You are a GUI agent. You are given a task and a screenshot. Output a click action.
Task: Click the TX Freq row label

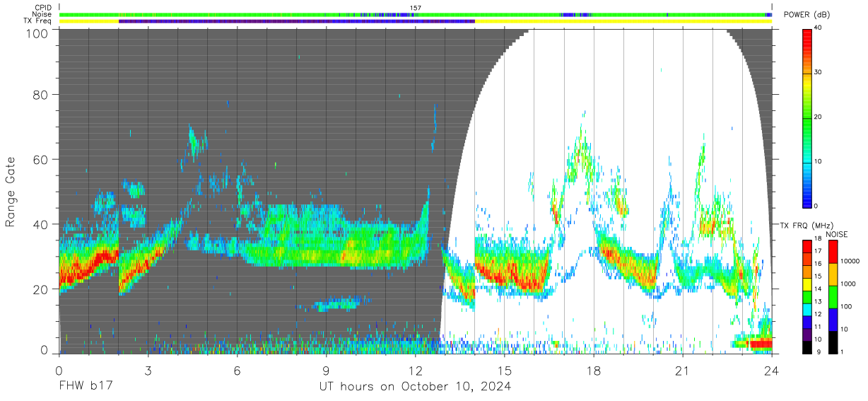(x=37, y=21)
